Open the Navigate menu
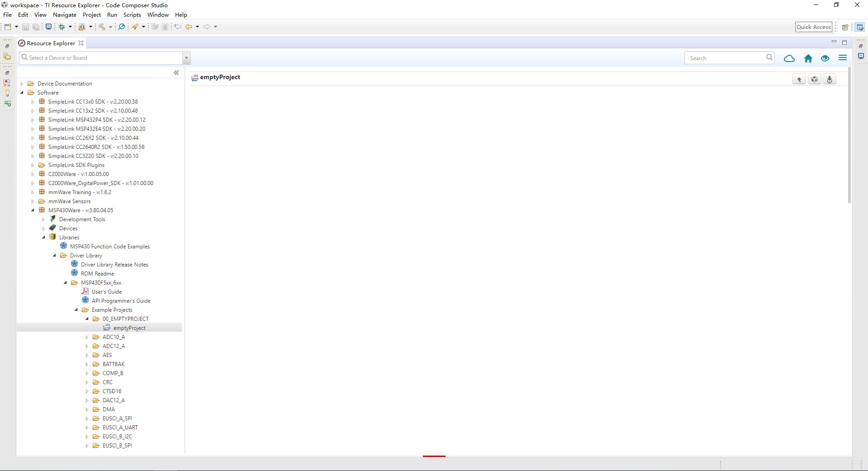 (65, 15)
